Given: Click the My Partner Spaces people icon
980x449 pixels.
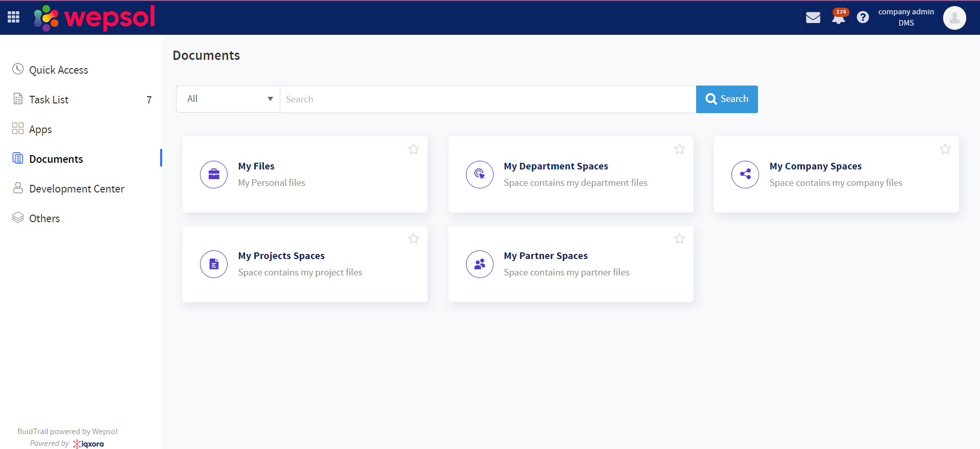Looking at the screenshot, I should [480, 264].
